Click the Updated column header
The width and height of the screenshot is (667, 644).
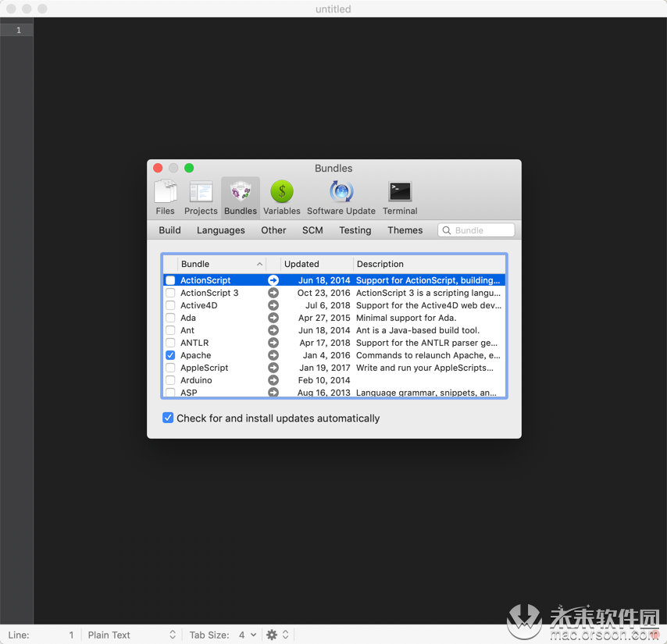click(x=316, y=264)
